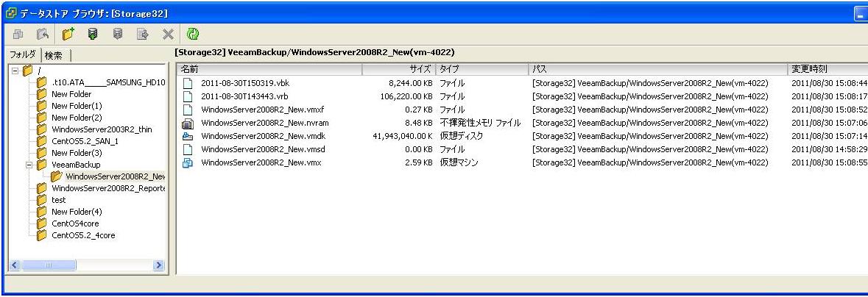The width and height of the screenshot is (868, 297).
Task: Switch to the フォルダ tab
Action: pyautogui.click(x=24, y=54)
